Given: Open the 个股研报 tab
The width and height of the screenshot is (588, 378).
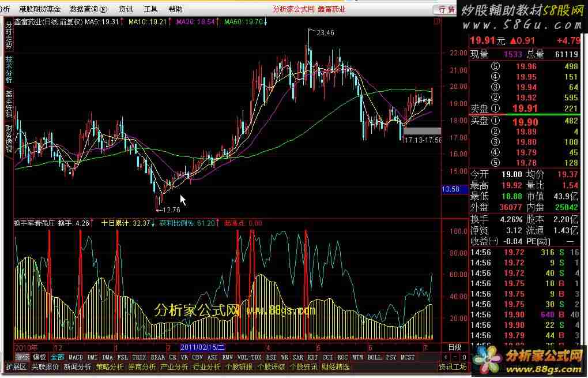Looking at the screenshot, I should 239,366.
